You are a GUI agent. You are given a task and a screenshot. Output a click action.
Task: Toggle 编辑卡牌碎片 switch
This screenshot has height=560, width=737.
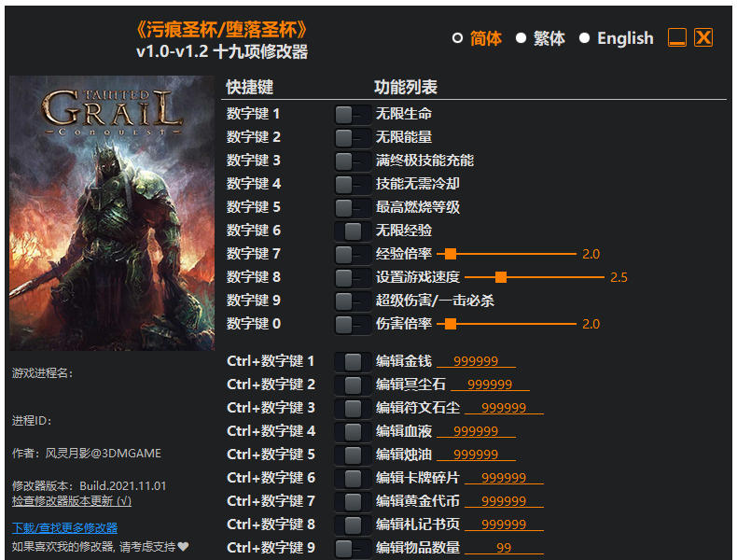click(x=353, y=479)
